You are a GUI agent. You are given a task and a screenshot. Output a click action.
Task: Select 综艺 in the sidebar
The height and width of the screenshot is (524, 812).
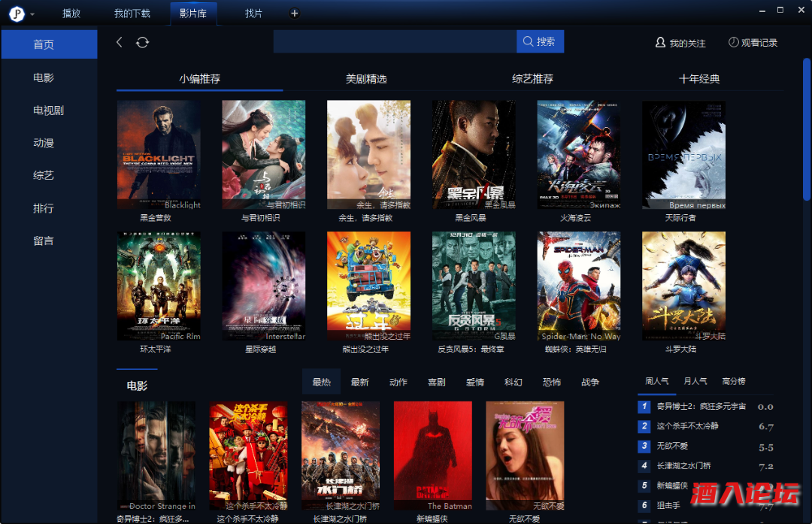44,175
